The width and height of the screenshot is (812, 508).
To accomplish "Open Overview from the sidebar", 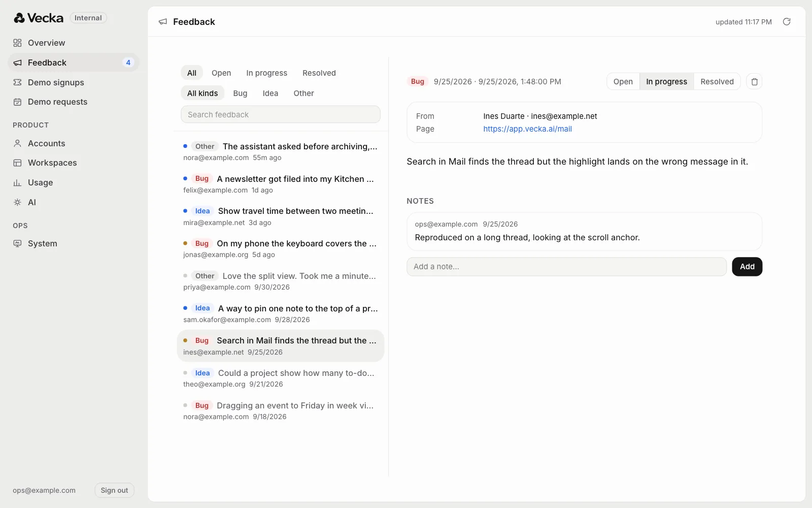I will click(74, 43).
